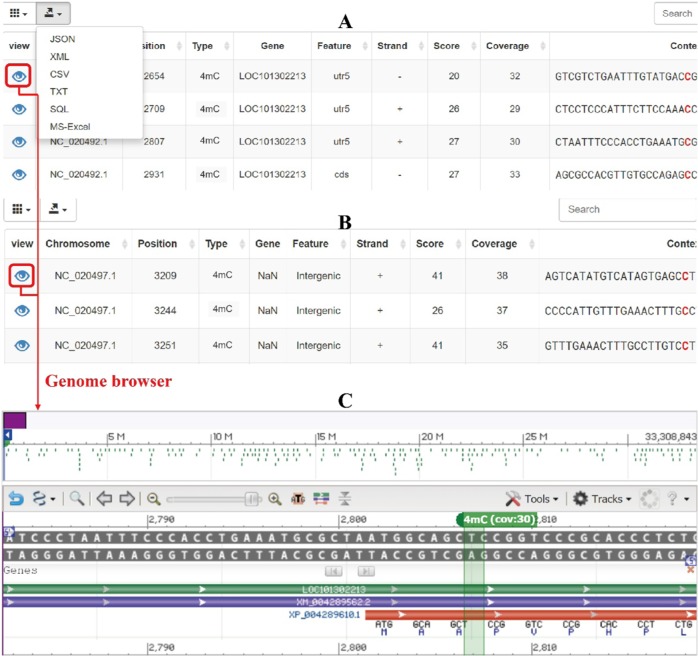Open the help question mark menu
Viewport: 698px width, 656px height.
point(678,499)
